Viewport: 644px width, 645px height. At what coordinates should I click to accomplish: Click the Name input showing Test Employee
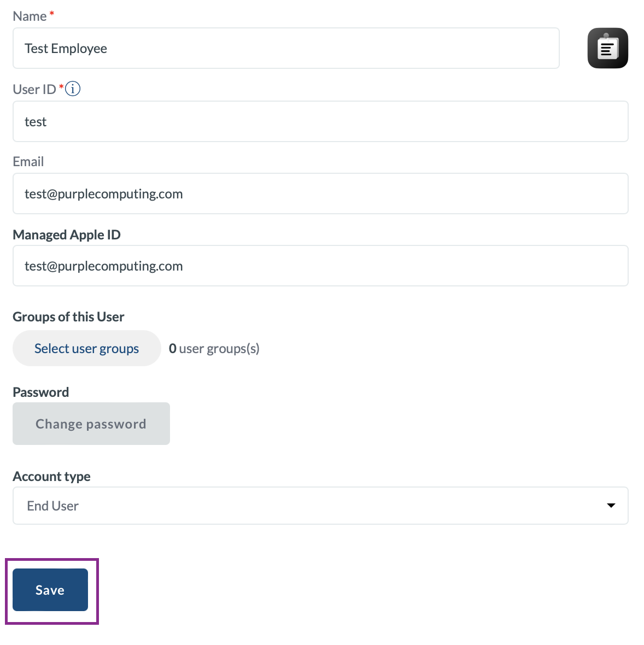click(x=285, y=48)
